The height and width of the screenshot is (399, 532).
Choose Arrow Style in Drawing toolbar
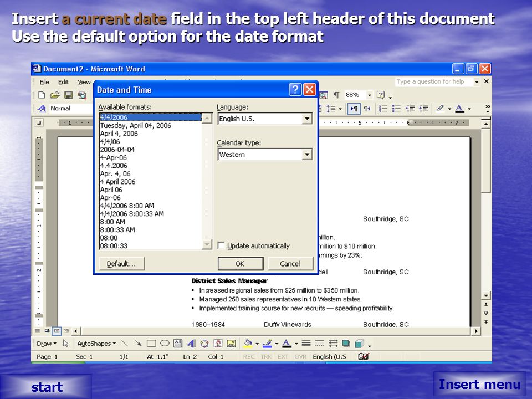[x=333, y=344]
